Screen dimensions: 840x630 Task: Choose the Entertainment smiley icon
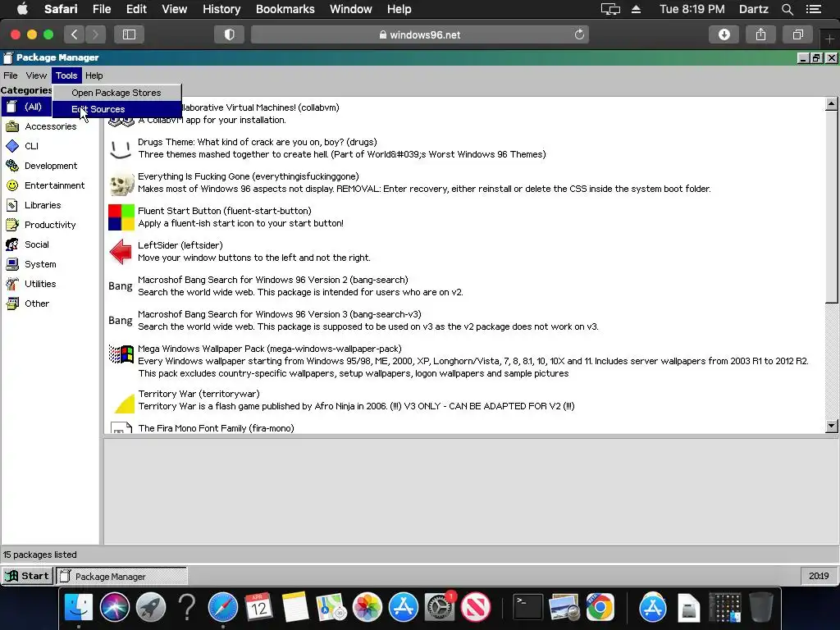[x=11, y=185]
